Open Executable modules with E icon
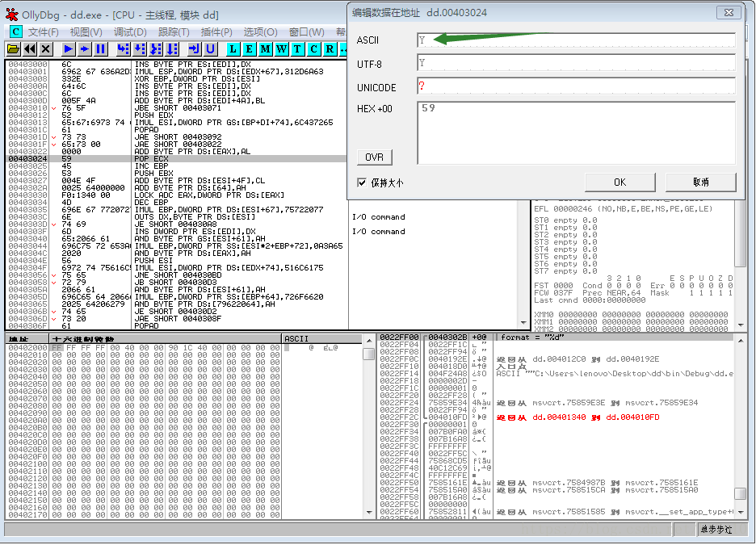756x545 pixels. tap(250, 48)
